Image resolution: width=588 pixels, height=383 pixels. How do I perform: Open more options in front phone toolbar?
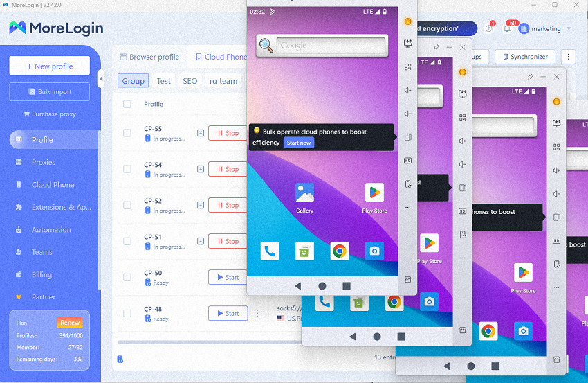(x=407, y=207)
